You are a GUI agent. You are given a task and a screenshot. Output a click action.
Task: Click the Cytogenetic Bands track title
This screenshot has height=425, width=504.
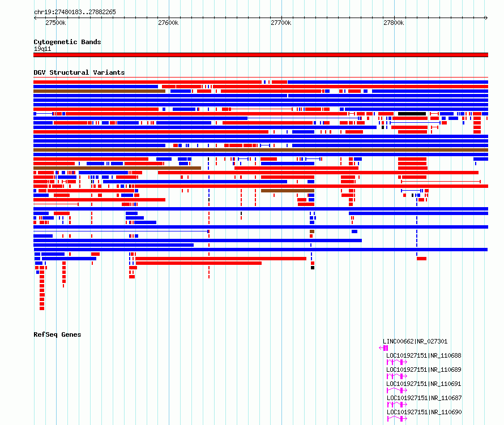[x=67, y=42]
